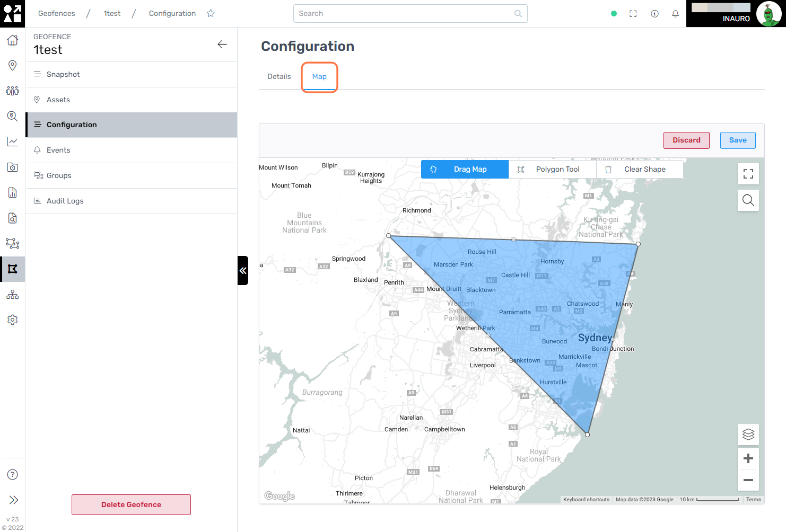Open the connected nodes sidebar icon

click(12, 243)
